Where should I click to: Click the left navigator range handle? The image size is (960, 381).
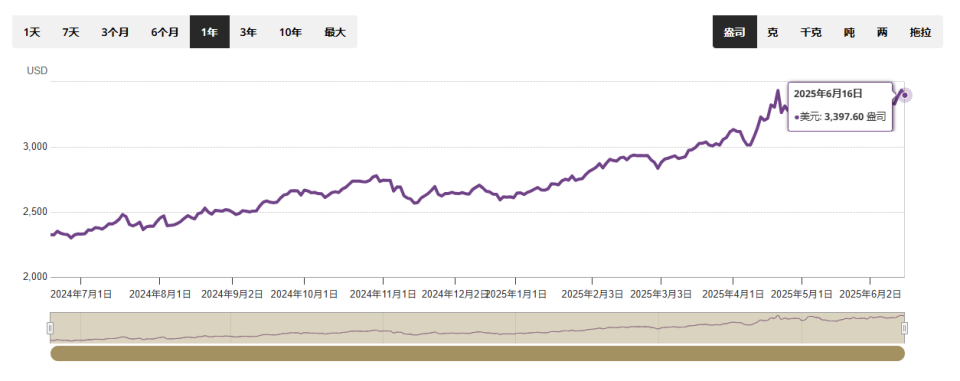coord(50,329)
